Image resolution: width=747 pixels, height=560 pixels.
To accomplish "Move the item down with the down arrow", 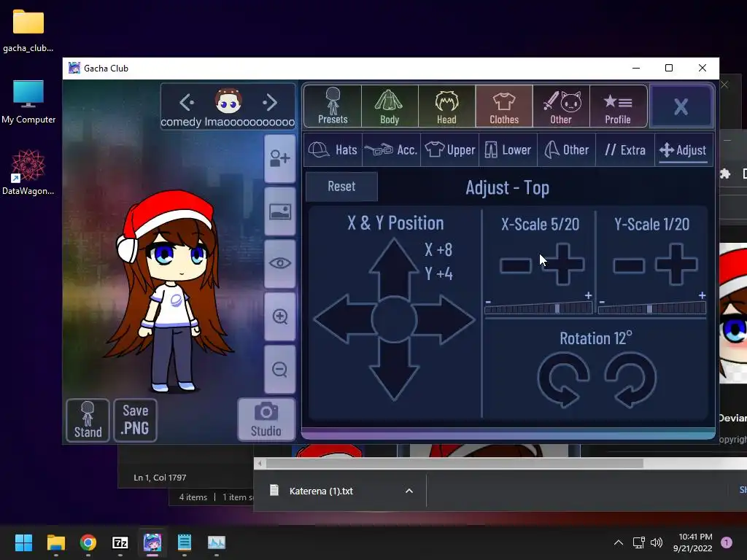I will click(x=393, y=371).
